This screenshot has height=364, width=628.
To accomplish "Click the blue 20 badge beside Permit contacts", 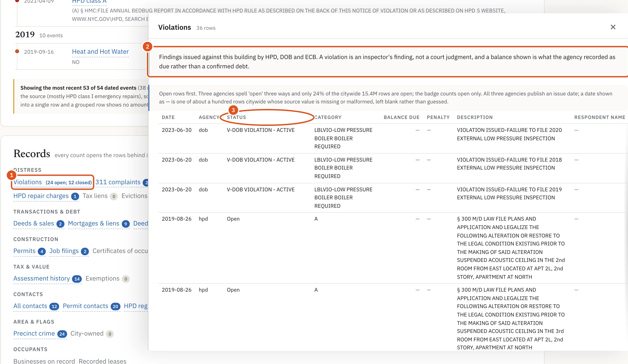I will click(115, 306).
